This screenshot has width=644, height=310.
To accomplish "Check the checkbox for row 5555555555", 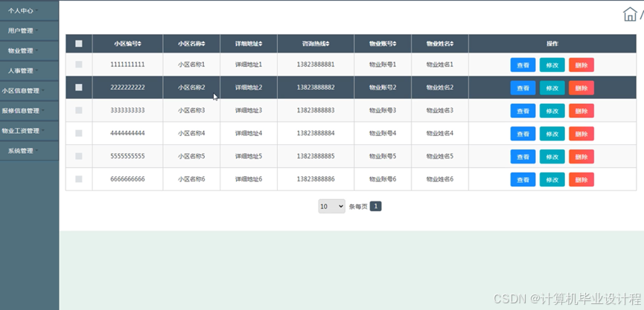I will [79, 156].
